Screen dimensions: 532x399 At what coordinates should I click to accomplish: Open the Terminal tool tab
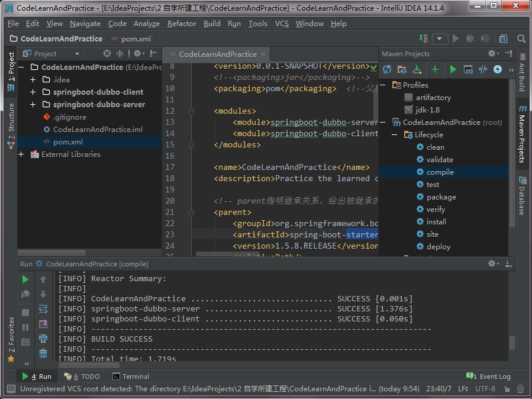tap(131, 377)
